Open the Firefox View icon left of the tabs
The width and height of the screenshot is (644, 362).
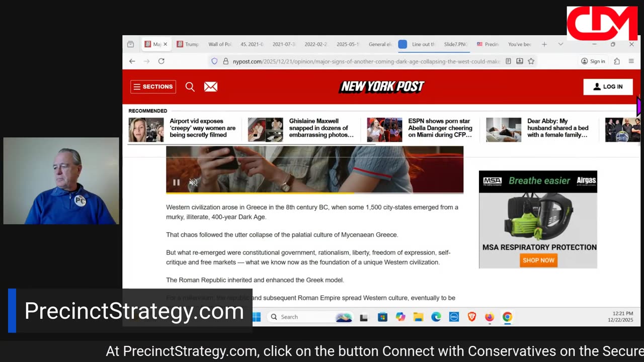click(x=130, y=44)
